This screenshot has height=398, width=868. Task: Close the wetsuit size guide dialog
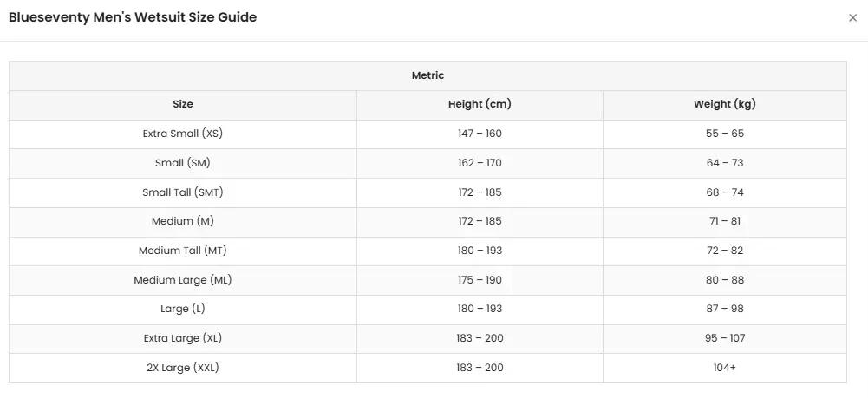[852, 17]
